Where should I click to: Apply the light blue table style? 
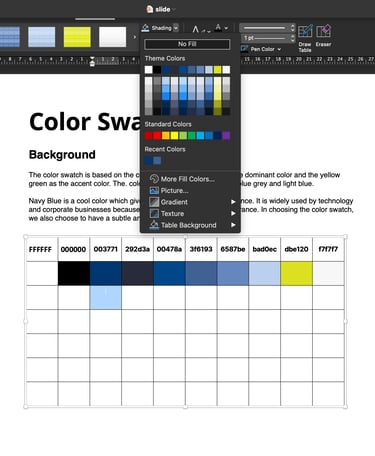(42, 37)
